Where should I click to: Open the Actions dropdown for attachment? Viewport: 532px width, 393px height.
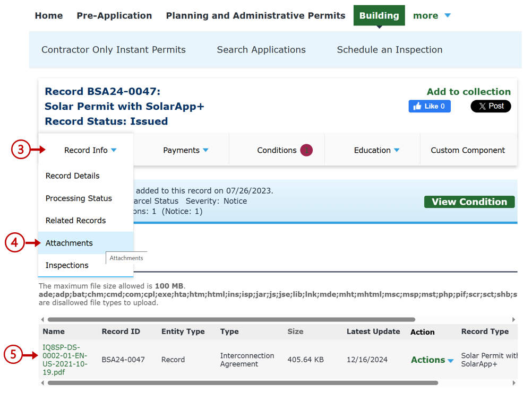point(432,360)
